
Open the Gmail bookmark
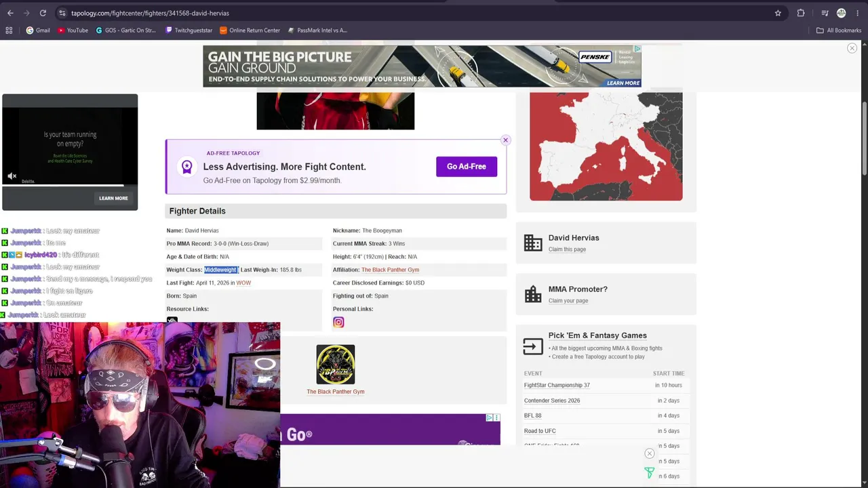pos(38,30)
